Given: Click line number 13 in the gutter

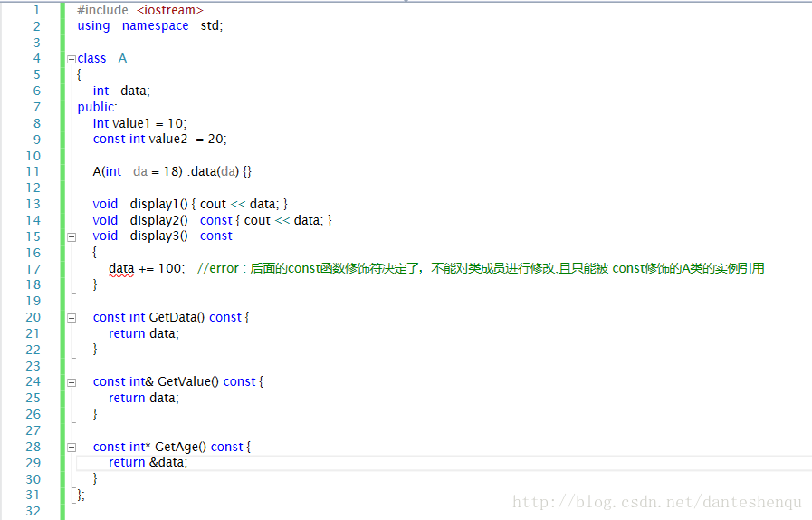Looking at the screenshot, I should click(x=33, y=204).
